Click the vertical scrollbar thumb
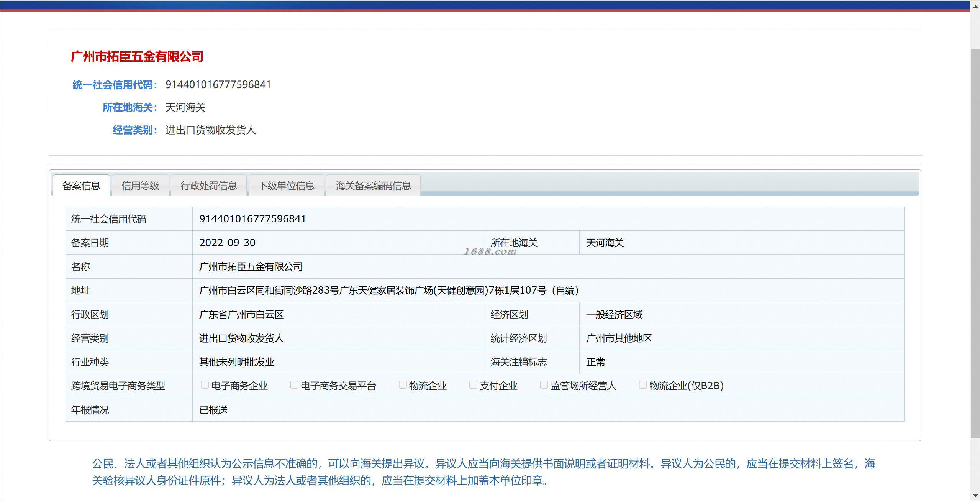This screenshot has height=501, width=980. [975, 243]
